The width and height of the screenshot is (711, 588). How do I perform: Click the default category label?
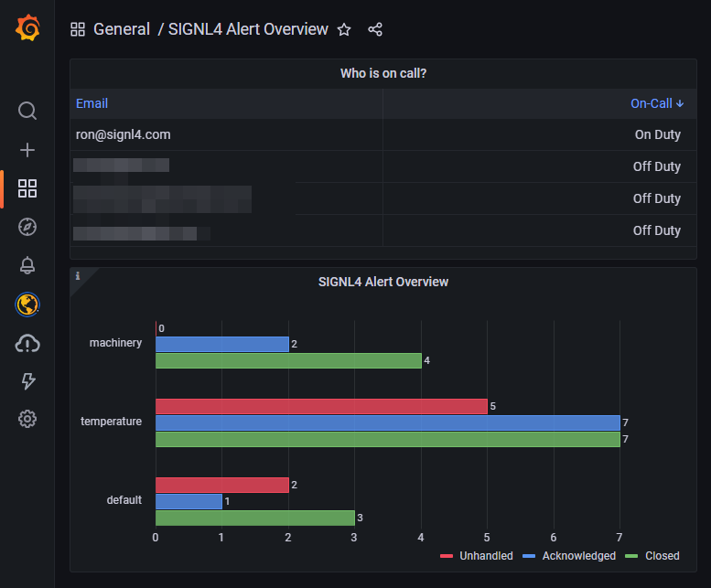point(124,500)
